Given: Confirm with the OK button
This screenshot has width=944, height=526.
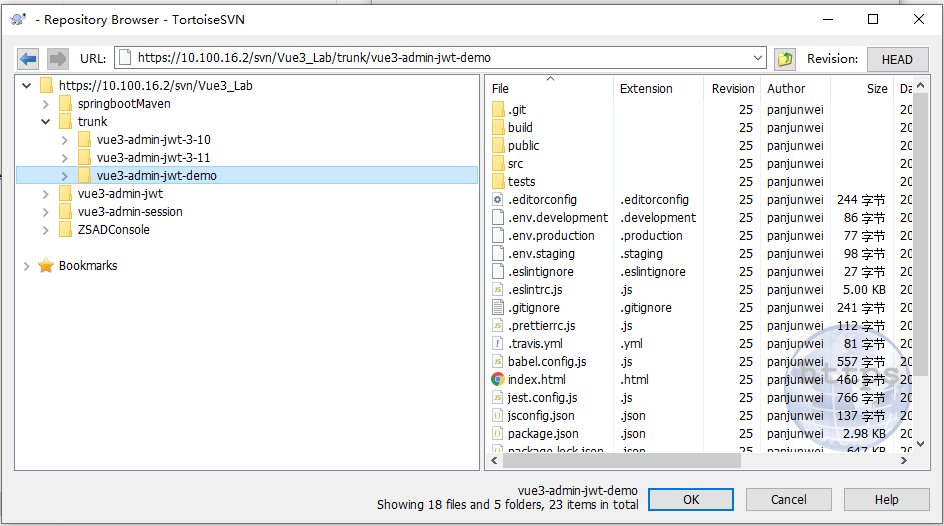Looking at the screenshot, I should [691, 500].
